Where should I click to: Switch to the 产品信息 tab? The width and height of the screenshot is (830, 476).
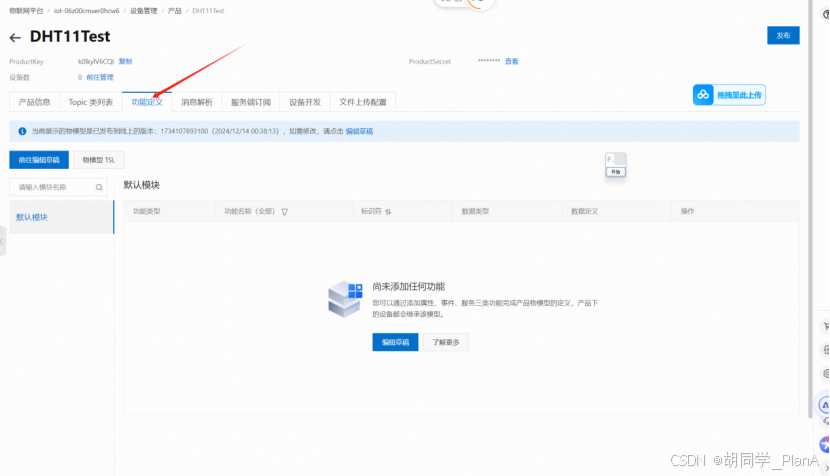[x=34, y=102]
